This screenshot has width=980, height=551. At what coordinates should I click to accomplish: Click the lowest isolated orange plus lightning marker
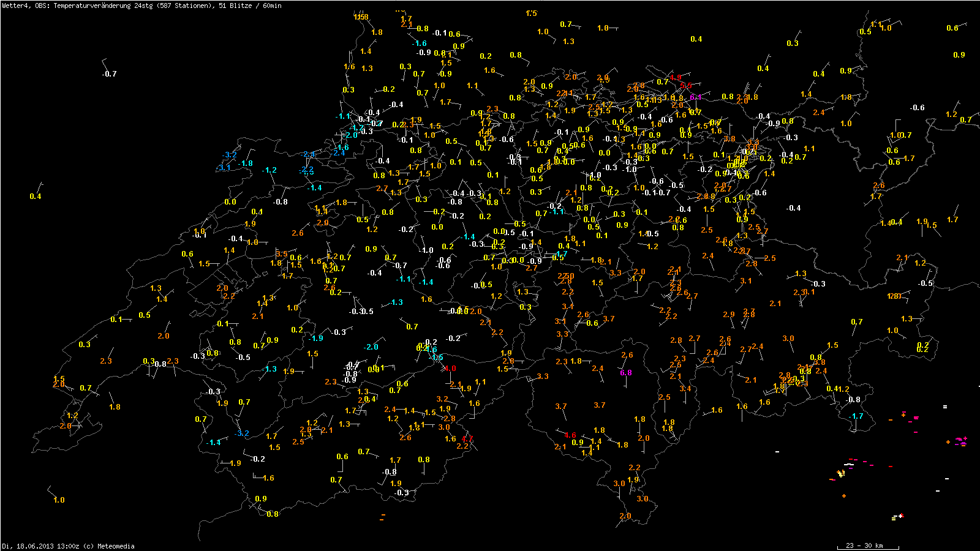point(844,496)
